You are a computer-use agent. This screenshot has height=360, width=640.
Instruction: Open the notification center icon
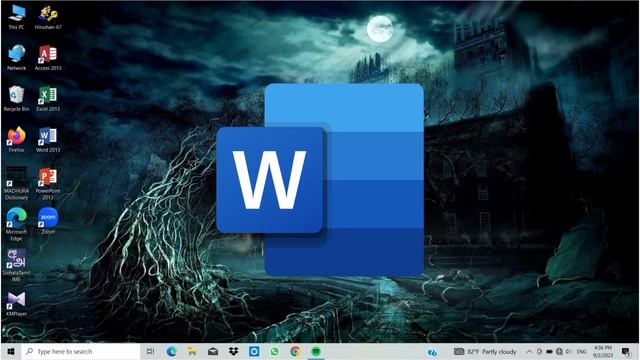coord(626,351)
